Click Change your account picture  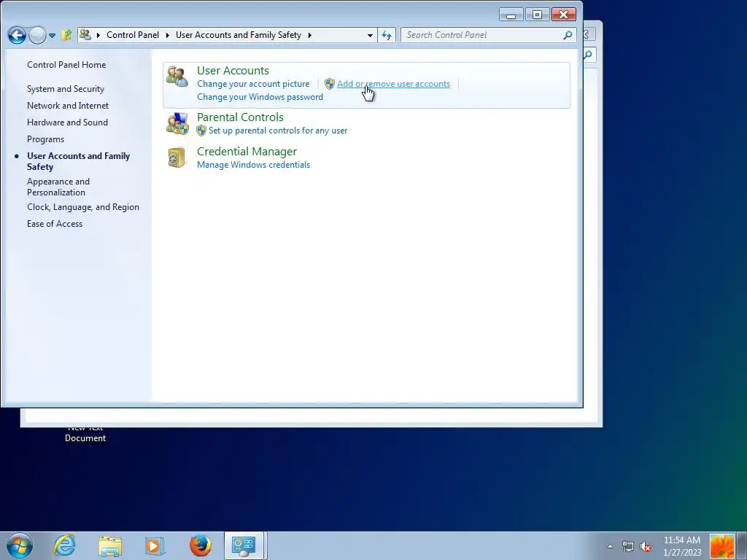[x=253, y=84]
